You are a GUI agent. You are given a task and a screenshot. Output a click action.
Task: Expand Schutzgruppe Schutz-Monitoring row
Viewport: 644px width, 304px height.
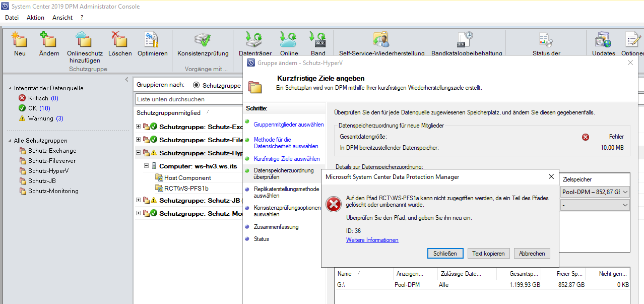tap(139, 213)
